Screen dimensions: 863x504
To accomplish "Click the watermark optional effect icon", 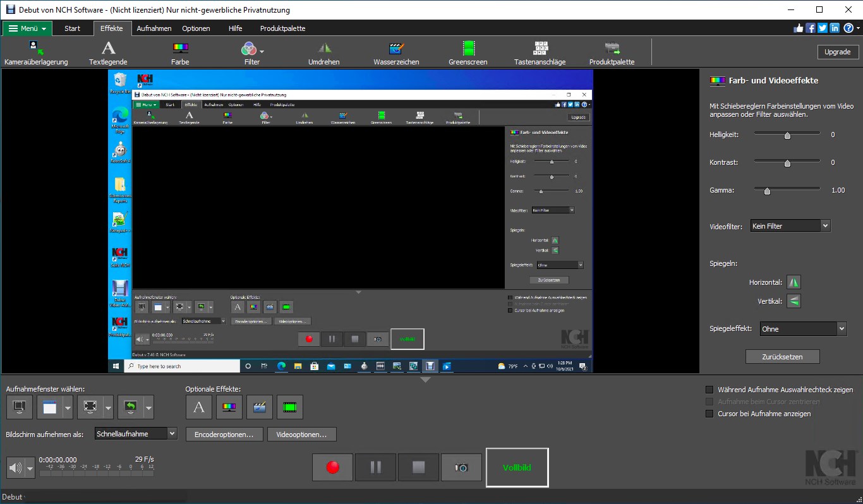I will click(259, 407).
